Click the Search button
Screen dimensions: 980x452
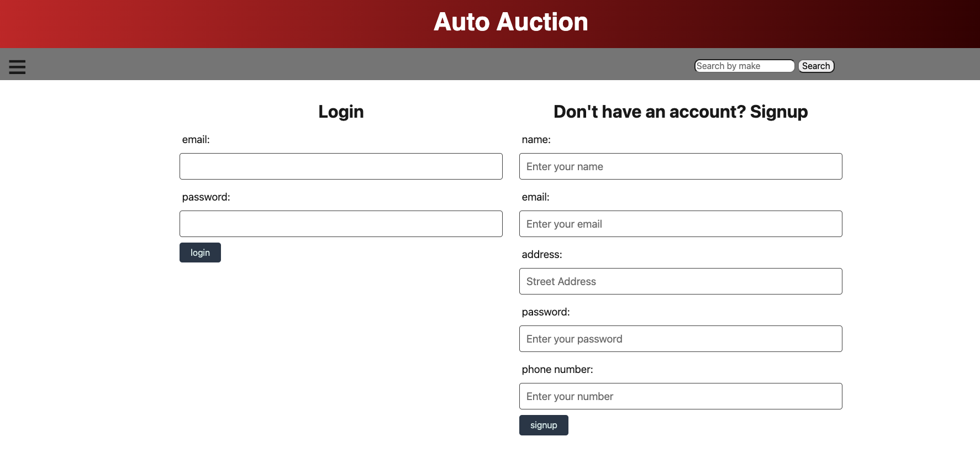pos(816,66)
